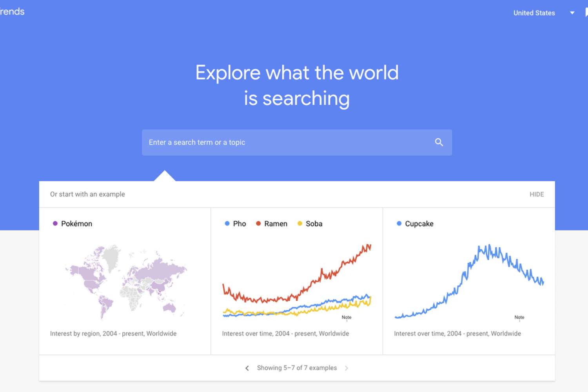This screenshot has height=392, width=588.
Task: Click the feedback flag icon at top right
Action: [586, 13]
